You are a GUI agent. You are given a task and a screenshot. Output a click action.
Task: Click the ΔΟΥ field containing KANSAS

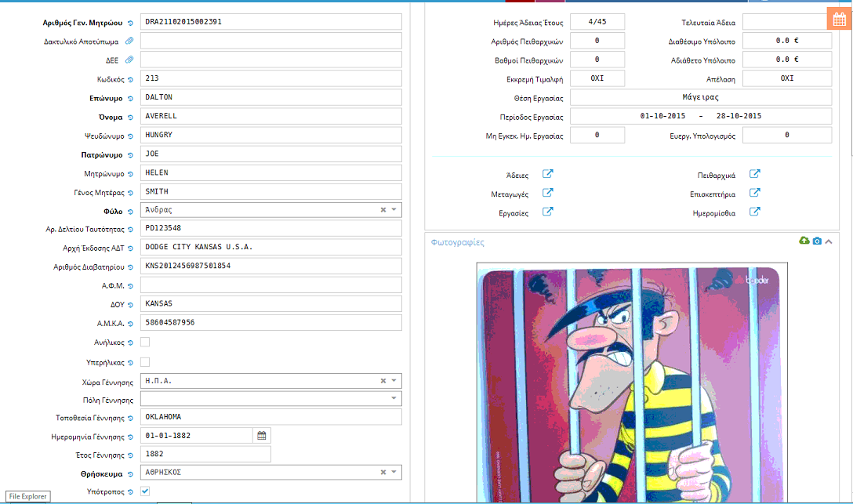(x=271, y=304)
